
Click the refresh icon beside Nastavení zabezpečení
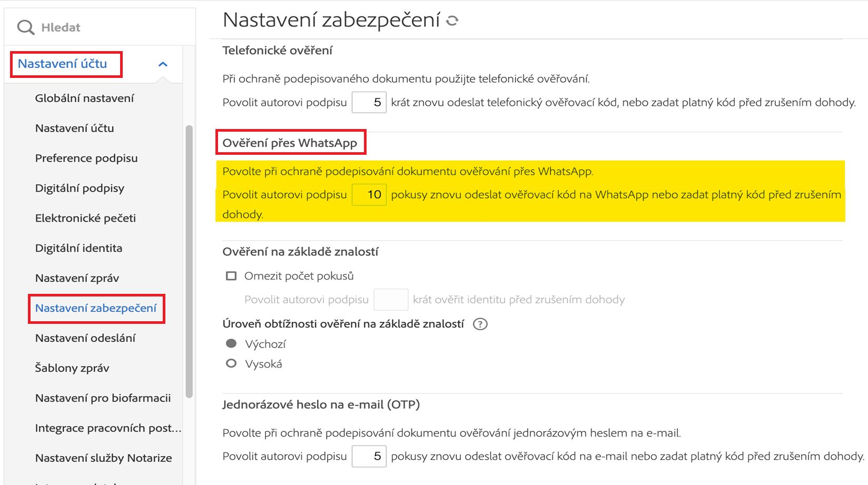click(452, 21)
